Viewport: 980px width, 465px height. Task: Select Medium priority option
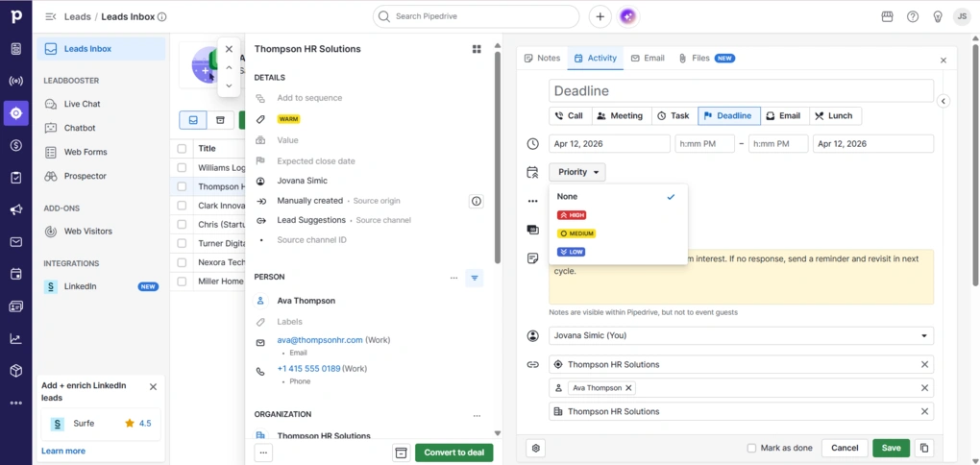point(576,233)
